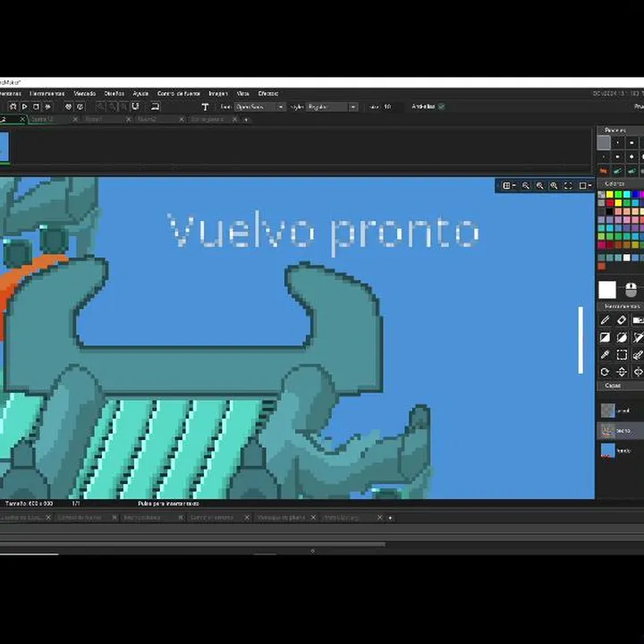Select the four-arrow move tool

coord(622,372)
